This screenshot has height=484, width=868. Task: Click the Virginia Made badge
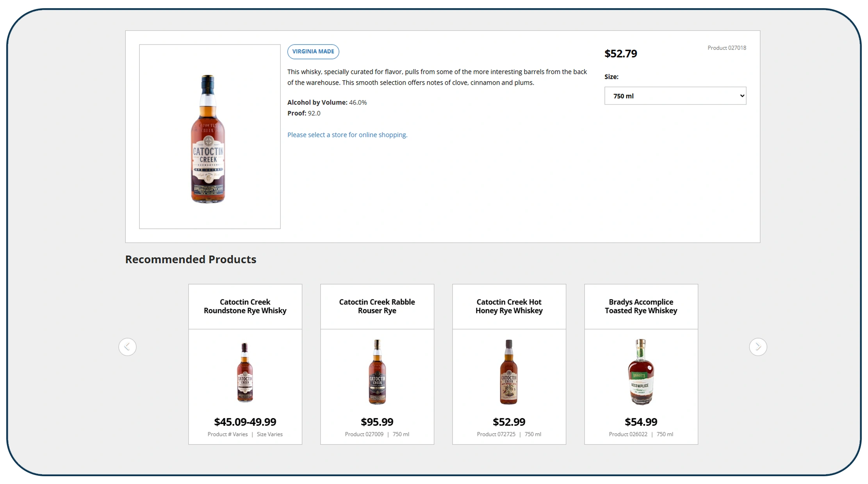click(x=313, y=51)
